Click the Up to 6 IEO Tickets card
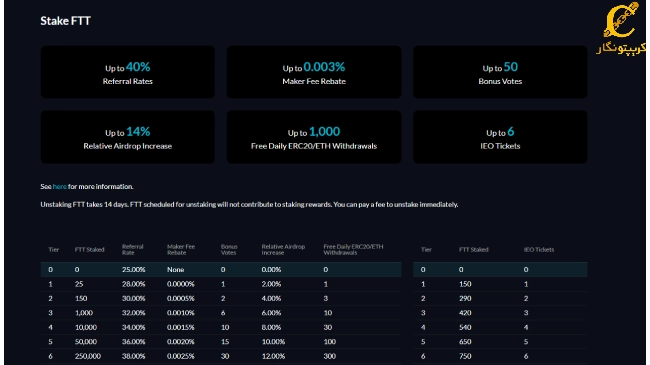The height and width of the screenshot is (365, 650). (500, 137)
